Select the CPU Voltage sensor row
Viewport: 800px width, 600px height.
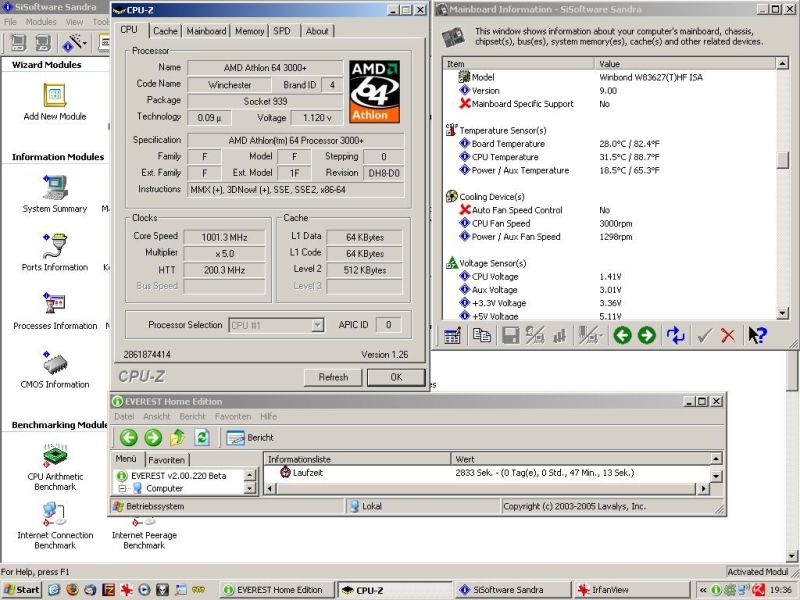[x=609, y=277]
